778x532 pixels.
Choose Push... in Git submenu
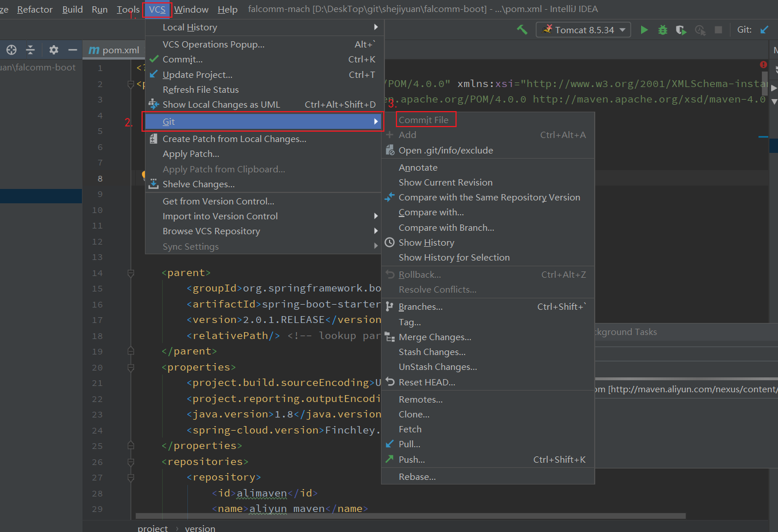pos(488,459)
